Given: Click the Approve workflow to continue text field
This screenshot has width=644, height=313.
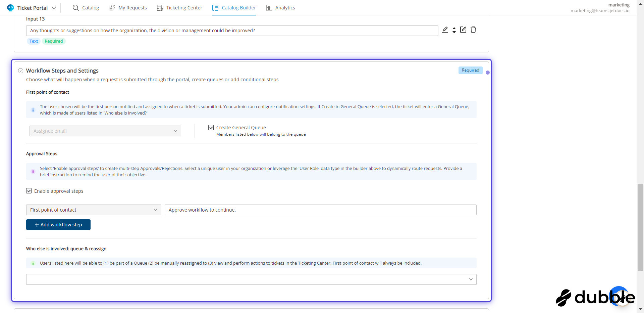Looking at the screenshot, I should (320, 210).
